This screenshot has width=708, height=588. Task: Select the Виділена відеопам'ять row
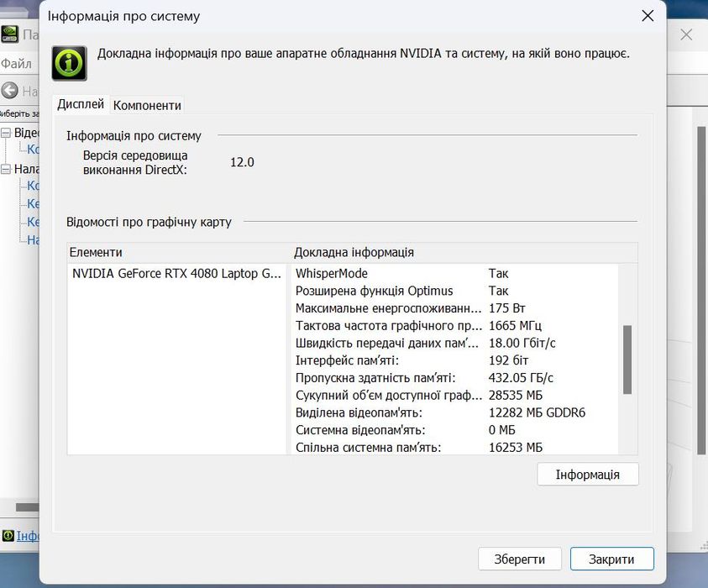456,412
